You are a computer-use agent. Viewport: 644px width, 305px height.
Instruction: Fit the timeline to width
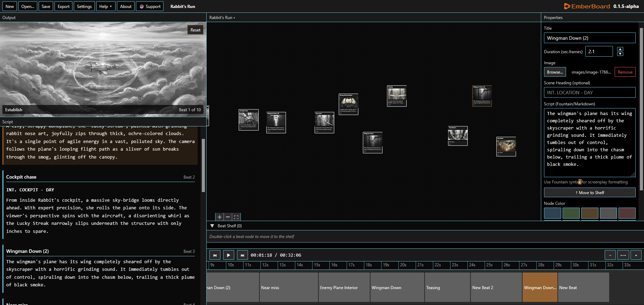(623, 255)
